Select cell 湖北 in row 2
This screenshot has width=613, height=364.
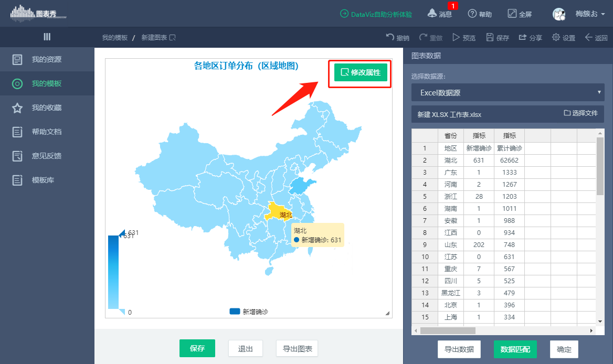point(451,160)
